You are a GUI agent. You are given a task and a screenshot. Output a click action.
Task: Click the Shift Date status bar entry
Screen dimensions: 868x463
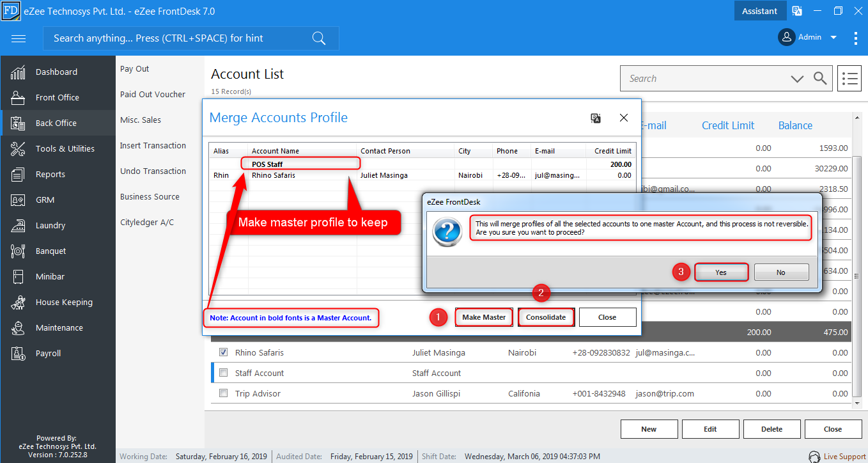[x=511, y=457]
